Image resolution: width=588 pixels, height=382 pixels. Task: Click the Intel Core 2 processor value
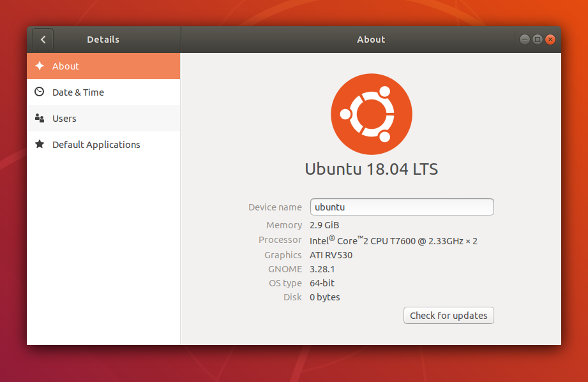tap(393, 240)
